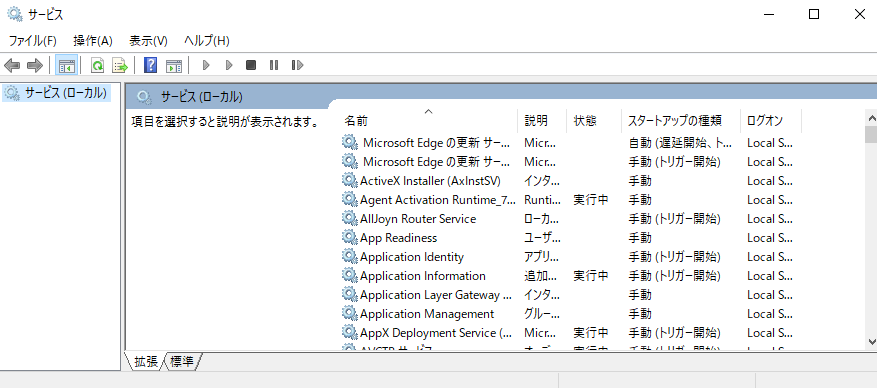Open the ヘルプ(H) menu
Viewport: 877px width, 388px height.
(206, 41)
